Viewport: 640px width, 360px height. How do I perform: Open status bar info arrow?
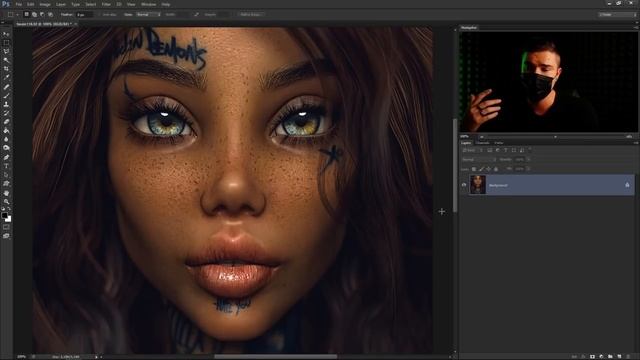(x=96, y=357)
